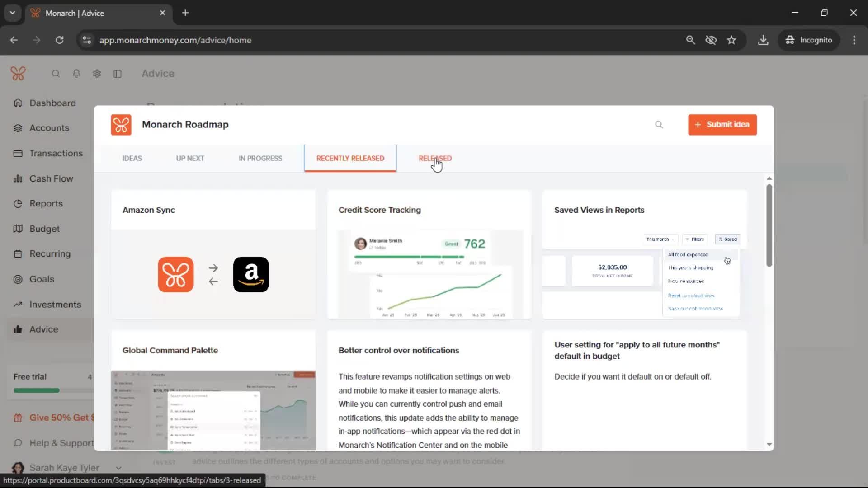Click the browser bookmark star icon
The height and width of the screenshot is (488, 868).
[x=731, y=40]
